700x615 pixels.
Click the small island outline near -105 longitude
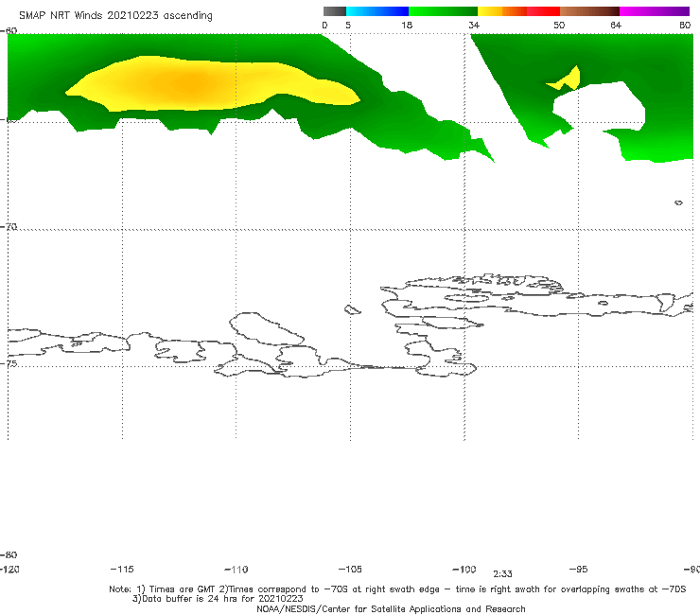352,309
